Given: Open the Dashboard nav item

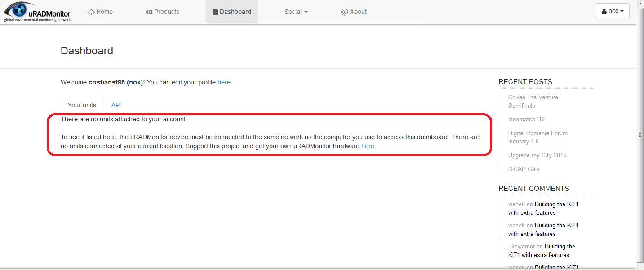Looking at the screenshot, I should (232, 12).
